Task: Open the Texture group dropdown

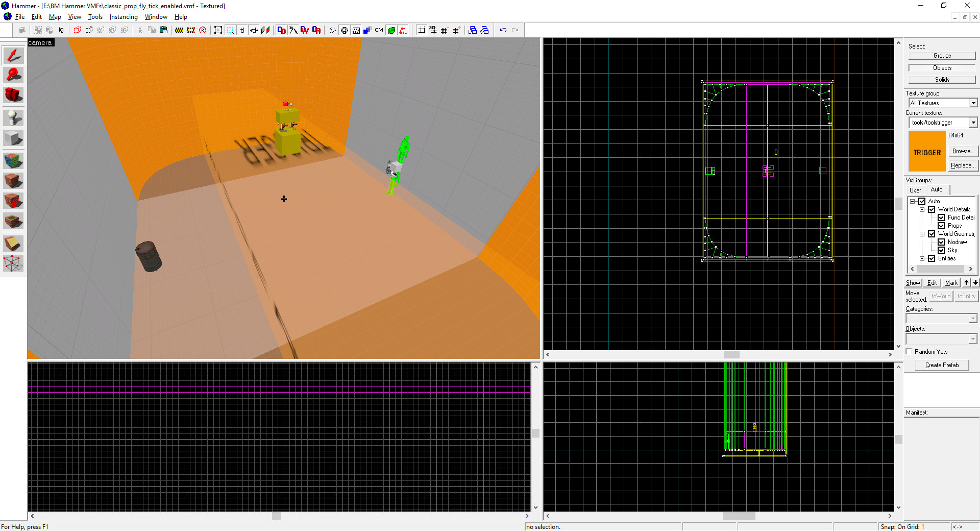Action: pyautogui.click(x=973, y=103)
